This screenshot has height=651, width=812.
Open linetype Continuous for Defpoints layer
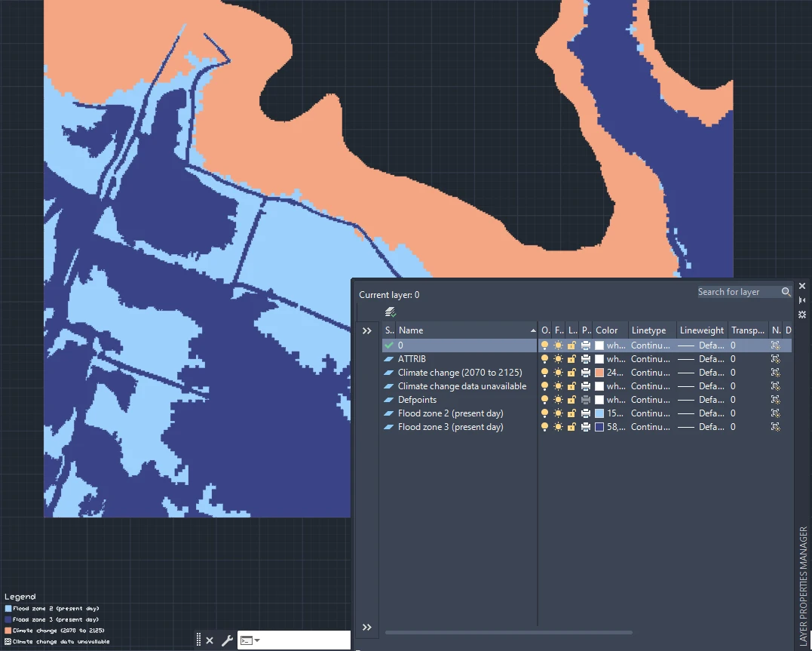(x=651, y=400)
